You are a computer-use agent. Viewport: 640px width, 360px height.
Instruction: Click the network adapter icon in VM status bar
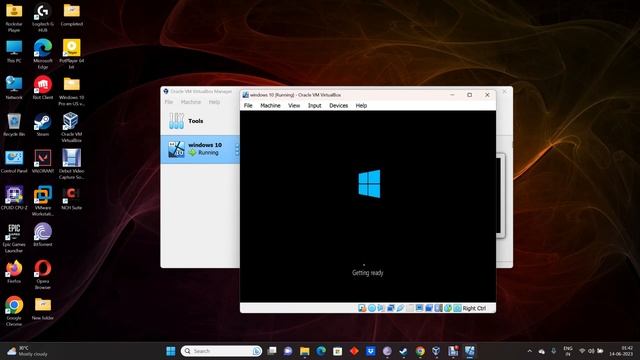click(391, 308)
